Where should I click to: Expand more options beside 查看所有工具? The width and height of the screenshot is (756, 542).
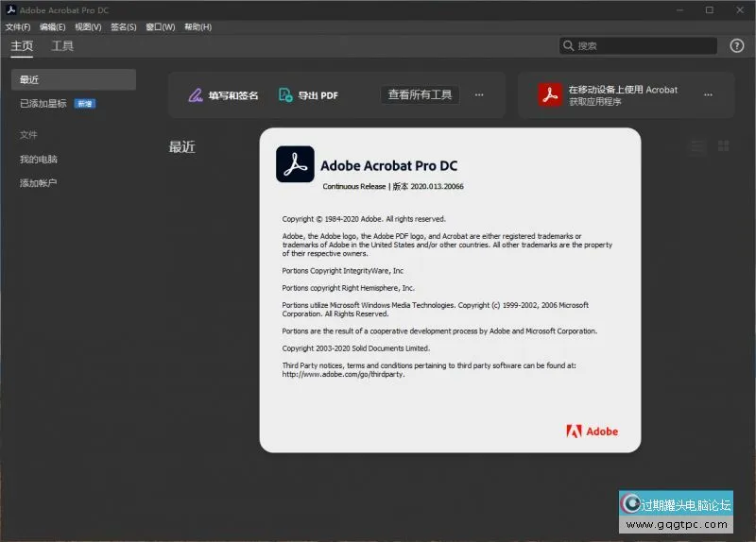pyautogui.click(x=479, y=95)
